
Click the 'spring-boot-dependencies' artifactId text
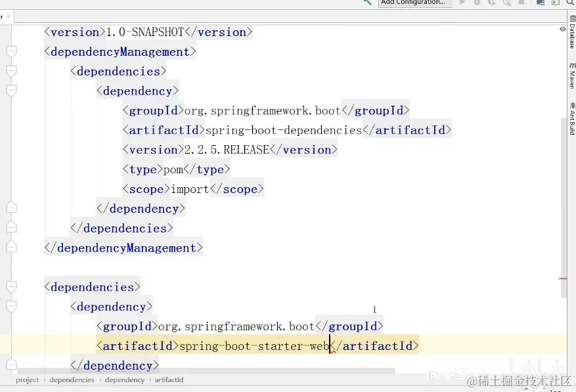point(284,131)
